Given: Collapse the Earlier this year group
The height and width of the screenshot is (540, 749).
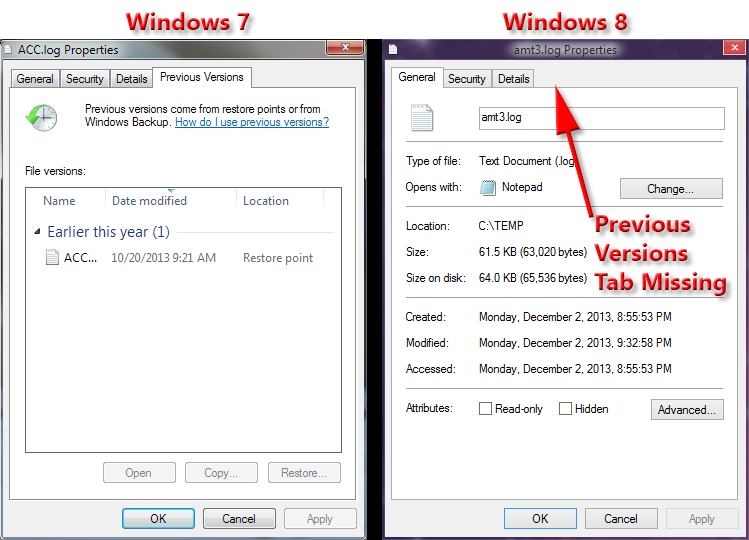Looking at the screenshot, I should (37, 232).
